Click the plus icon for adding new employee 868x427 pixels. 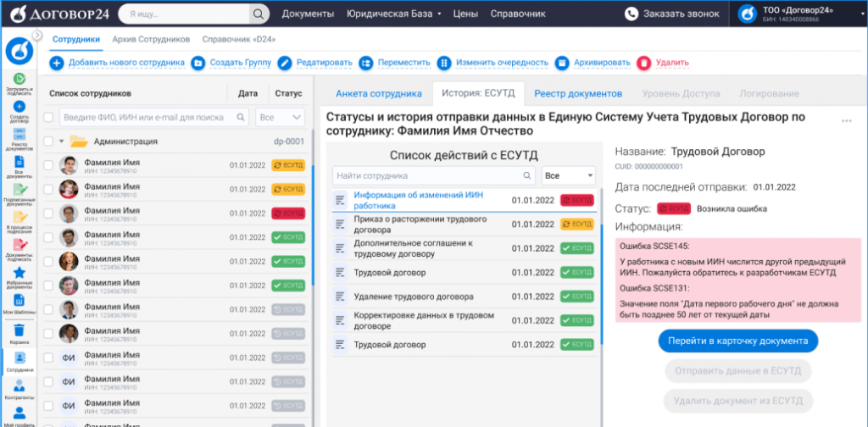[57, 63]
